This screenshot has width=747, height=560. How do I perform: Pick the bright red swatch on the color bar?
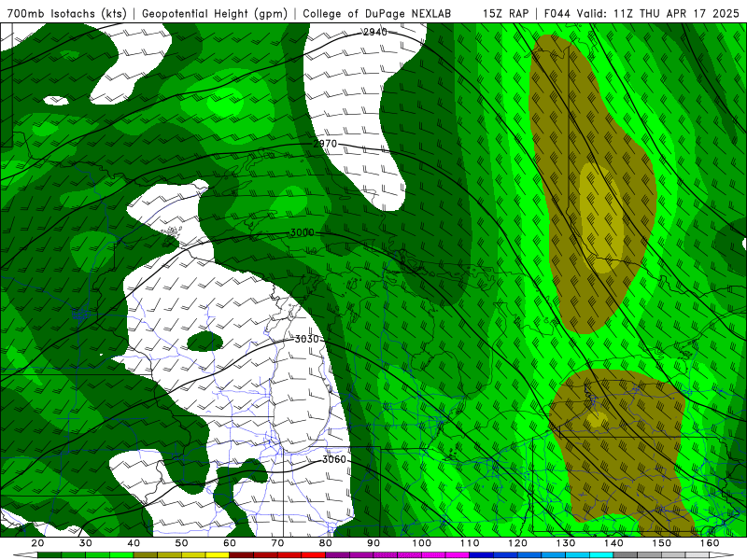pyautogui.click(x=314, y=555)
